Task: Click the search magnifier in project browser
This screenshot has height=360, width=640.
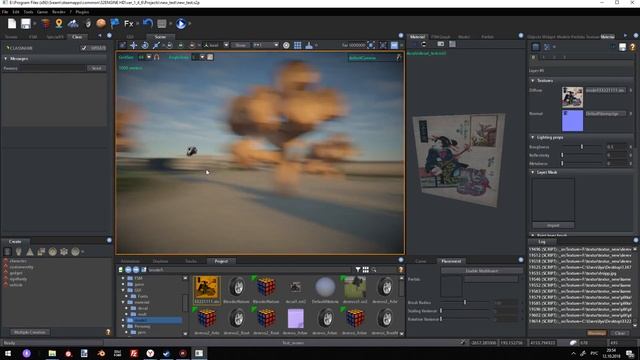Action: 374,270
